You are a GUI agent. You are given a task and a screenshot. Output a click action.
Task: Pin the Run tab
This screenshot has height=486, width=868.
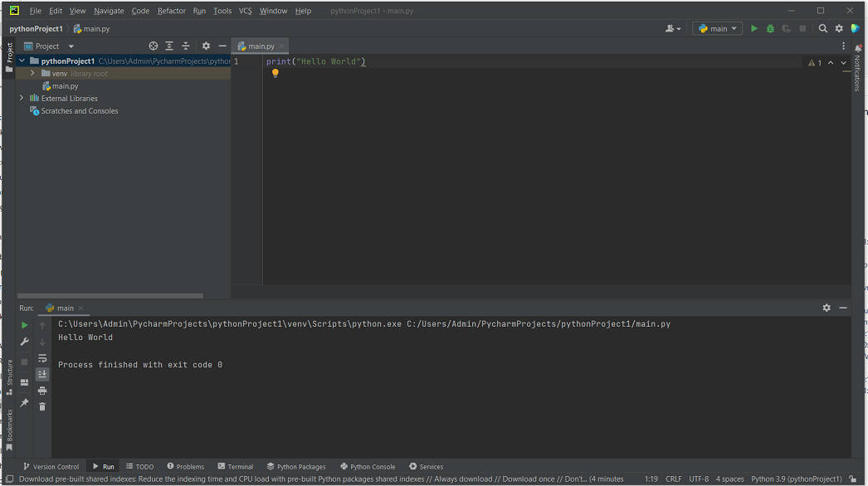coord(24,403)
